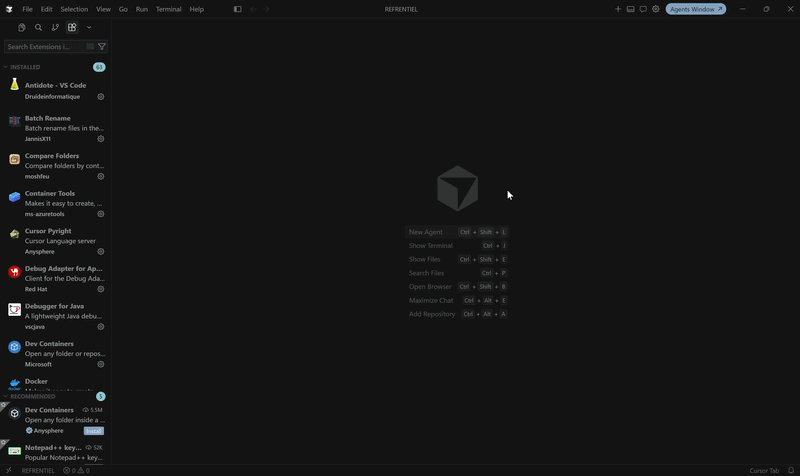Click the Antidote flask extension icon
The image size is (800, 476).
tap(14, 84)
